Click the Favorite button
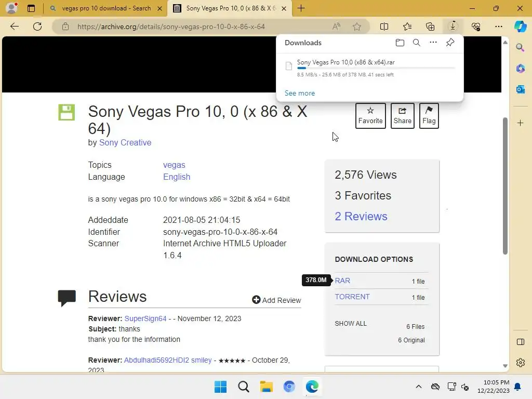The height and width of the screenshot is (399, 532). (x=370, y=116)
